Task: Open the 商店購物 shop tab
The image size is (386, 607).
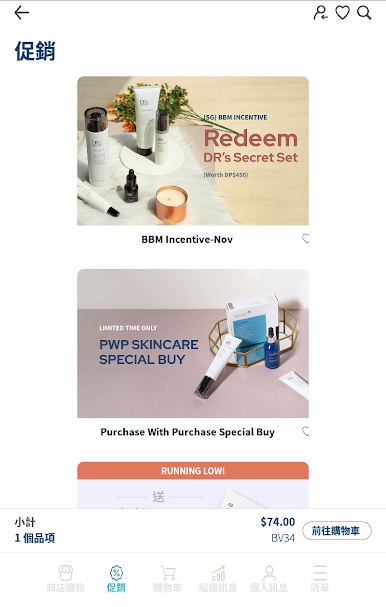Action: (x=65, y=579)
